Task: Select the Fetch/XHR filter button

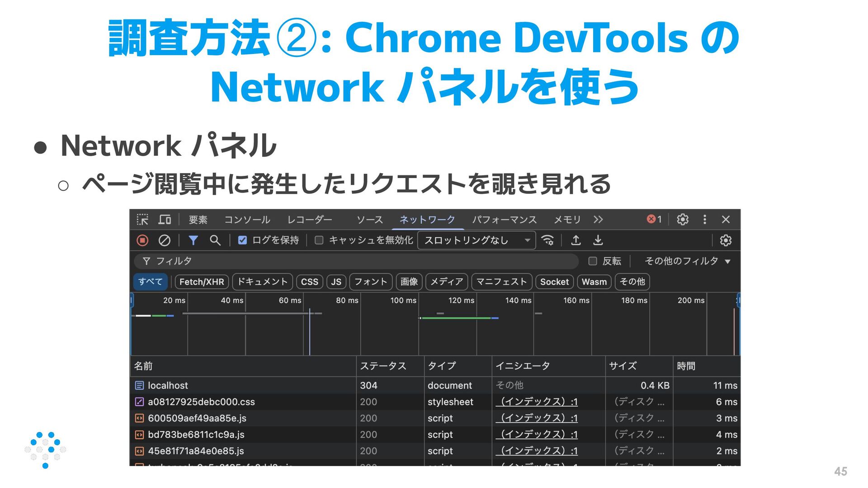Action: pyautogui.click(x=202, y=282)
